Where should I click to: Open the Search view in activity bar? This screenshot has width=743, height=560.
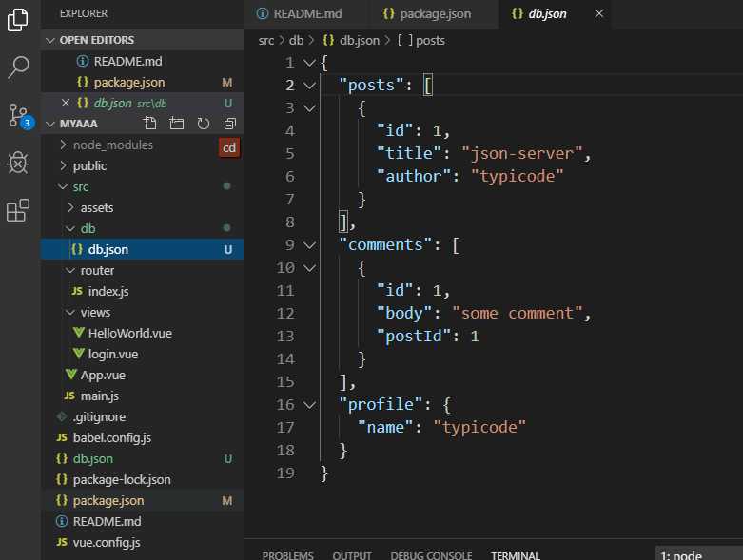(18, 68)
